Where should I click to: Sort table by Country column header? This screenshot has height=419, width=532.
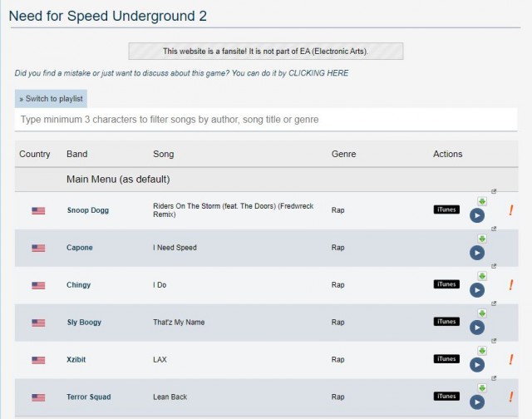click(35, 154)
